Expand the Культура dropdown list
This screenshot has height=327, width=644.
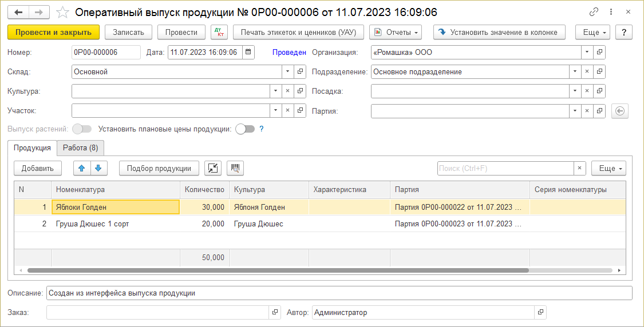pyautogui.click(x=275, y=91)
